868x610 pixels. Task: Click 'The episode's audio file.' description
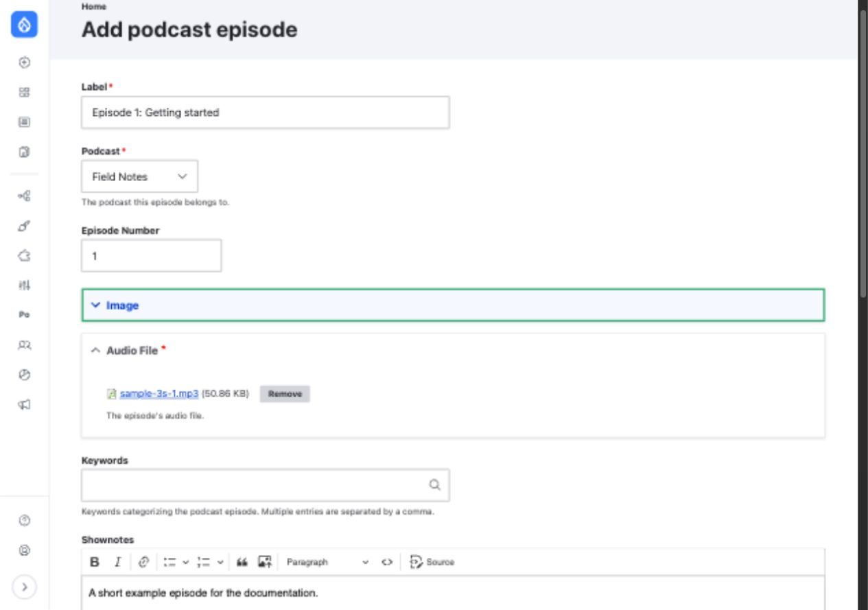coord(155,416)
